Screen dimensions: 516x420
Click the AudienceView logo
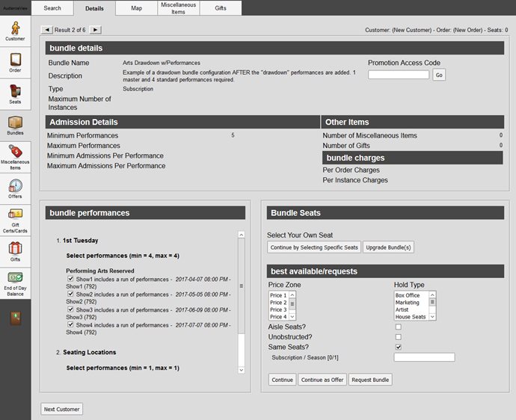[x=15, y=8]
